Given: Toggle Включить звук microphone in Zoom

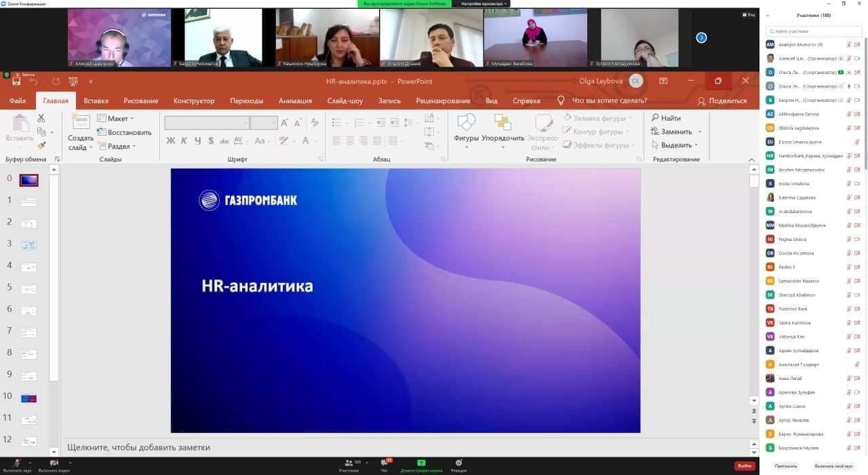Looking at the screenshot, I should (x=18, y=465).
